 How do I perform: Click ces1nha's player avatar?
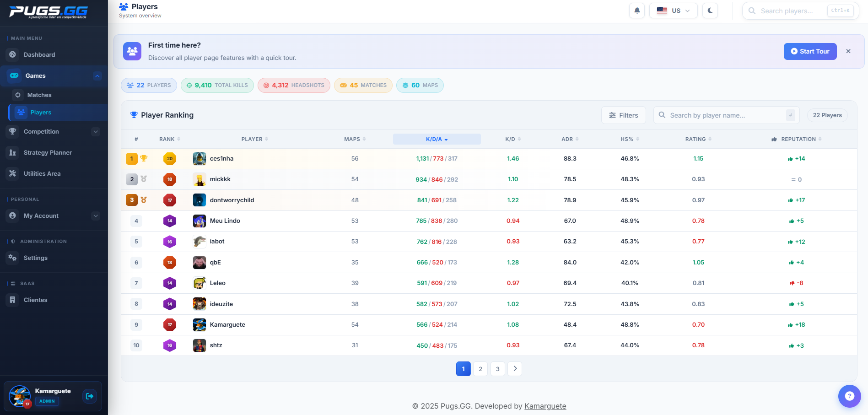point(199,159)
